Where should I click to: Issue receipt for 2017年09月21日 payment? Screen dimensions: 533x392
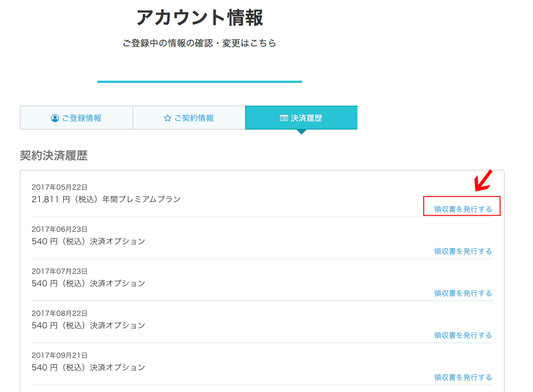[x=462, y=377]
